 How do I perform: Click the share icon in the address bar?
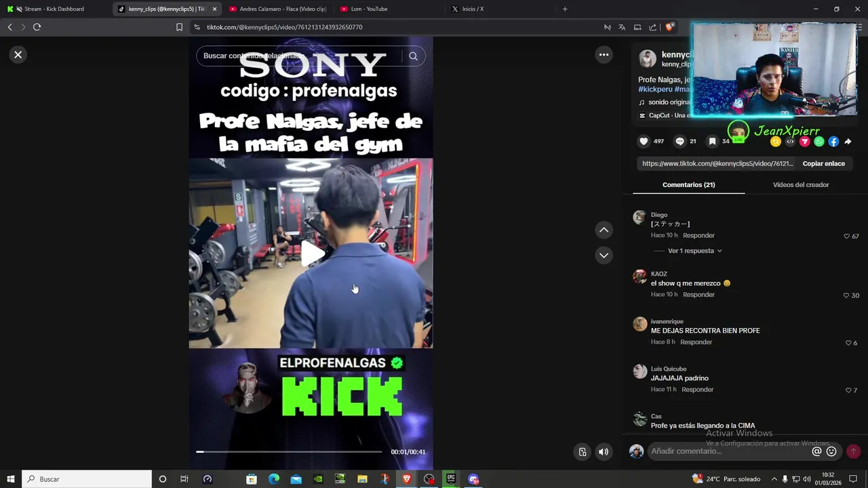[652, 27]
